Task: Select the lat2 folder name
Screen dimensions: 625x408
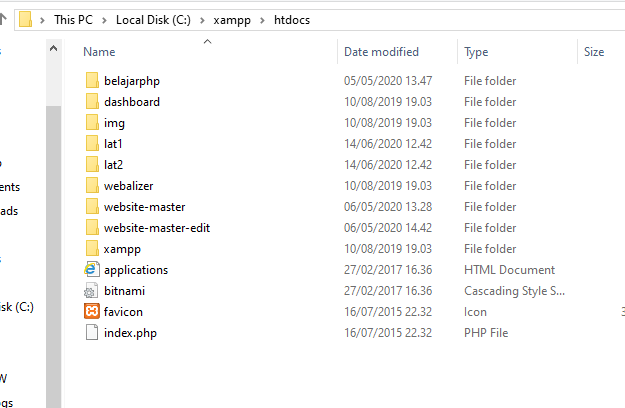Action: 114,165
